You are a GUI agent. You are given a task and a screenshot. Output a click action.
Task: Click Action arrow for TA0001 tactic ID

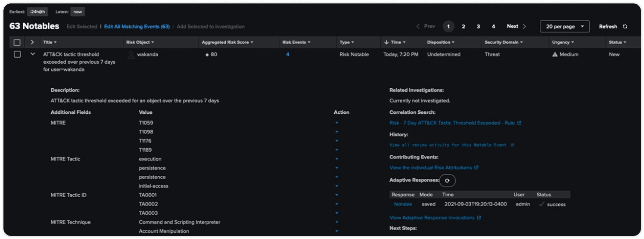click(337, 196)
